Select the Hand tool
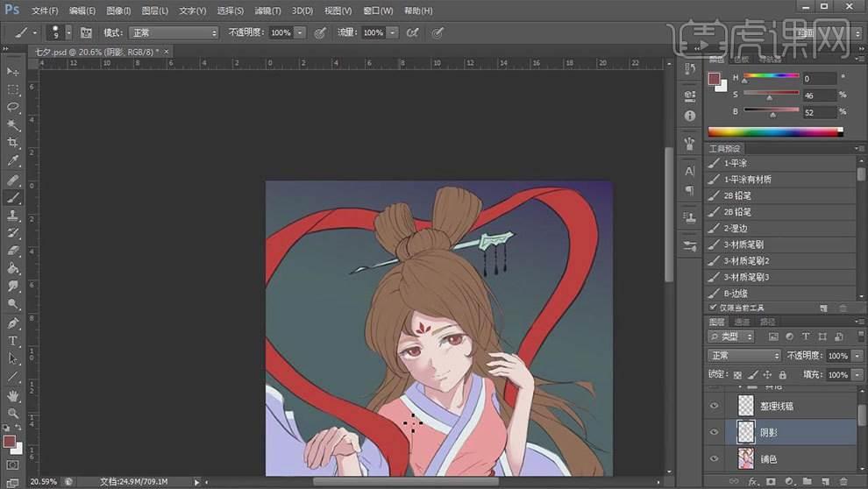This screenshot has width=868, height=489. [13, 395]
